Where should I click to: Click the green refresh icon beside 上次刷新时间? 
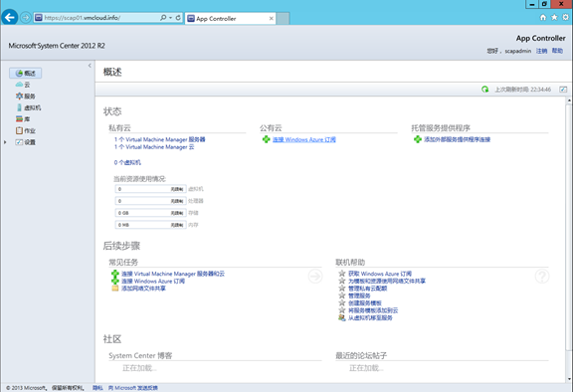[484, 90]
